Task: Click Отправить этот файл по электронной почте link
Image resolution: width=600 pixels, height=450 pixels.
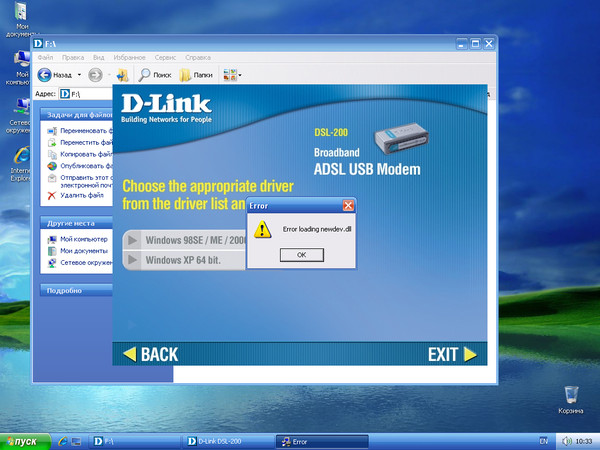Action: [x=86, y=181]
